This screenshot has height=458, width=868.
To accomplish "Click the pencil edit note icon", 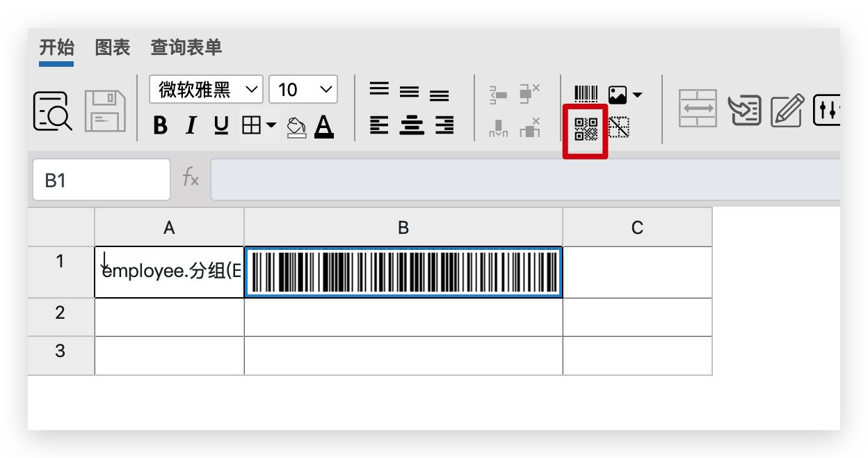I will point(788,111).
